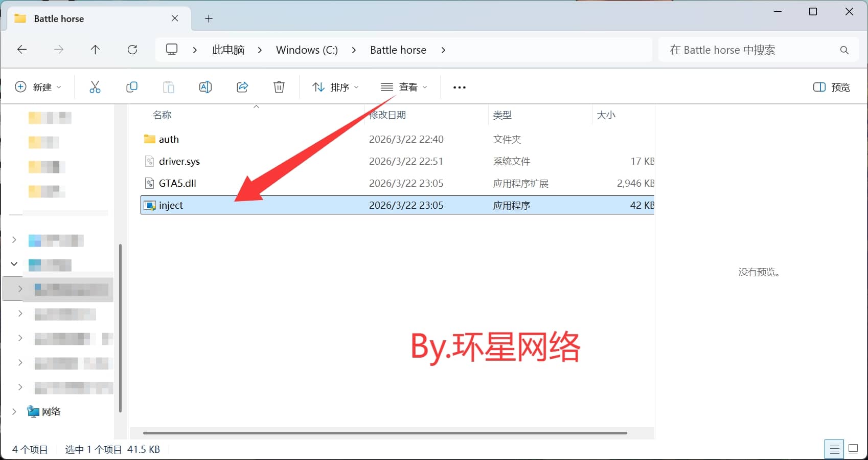The height and width of the screenshot is (460, 868).
Task: Click the Rename icon in toolbar
Action: (x=205, y=87)
